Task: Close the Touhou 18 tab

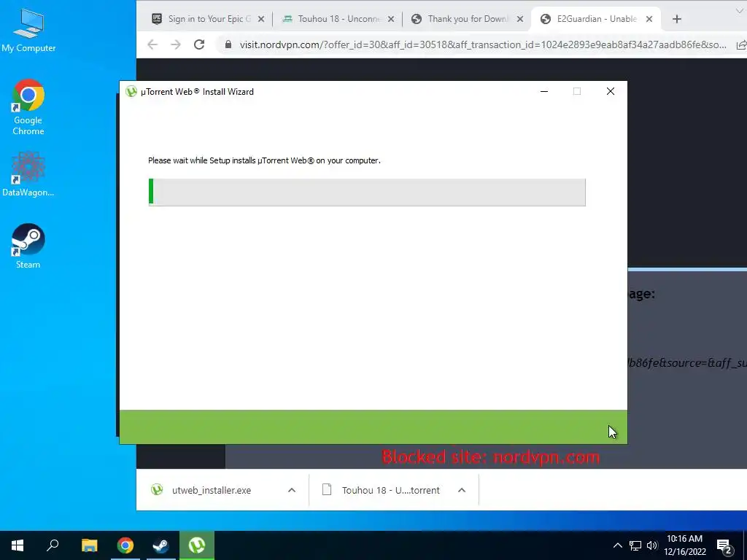Action: [x=391, y=19]
